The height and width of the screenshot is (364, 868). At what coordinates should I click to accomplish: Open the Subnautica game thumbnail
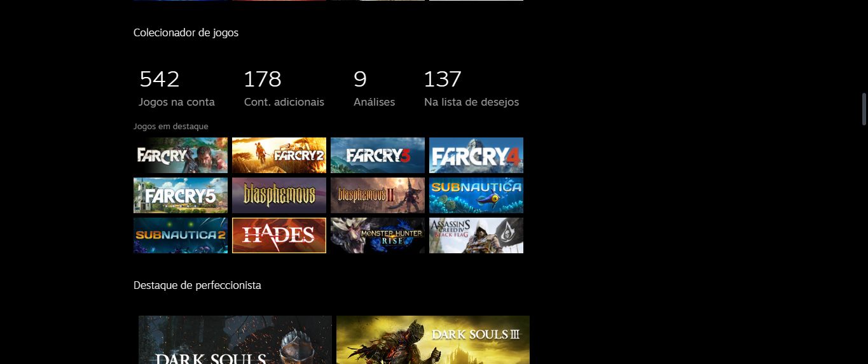coord(476,195)
